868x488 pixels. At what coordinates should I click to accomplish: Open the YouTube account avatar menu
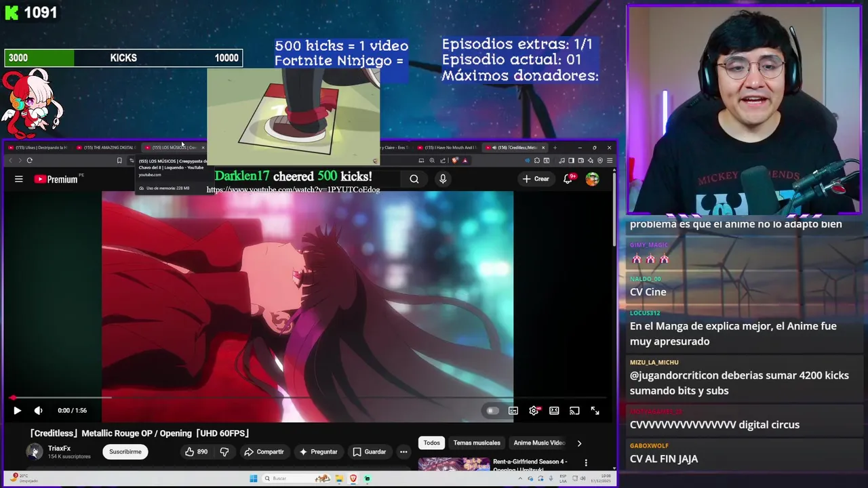[x=593, y=179]
